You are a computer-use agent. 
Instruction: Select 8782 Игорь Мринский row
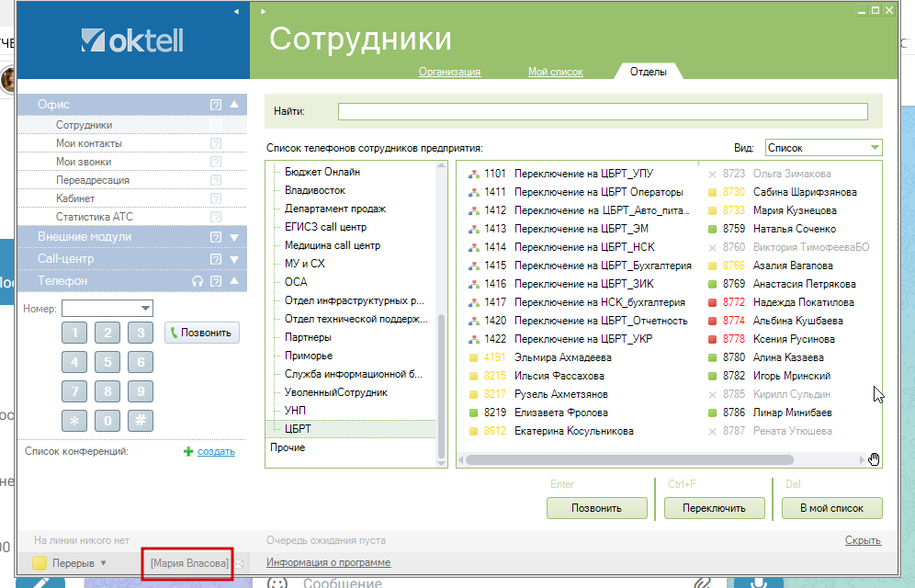769,376
